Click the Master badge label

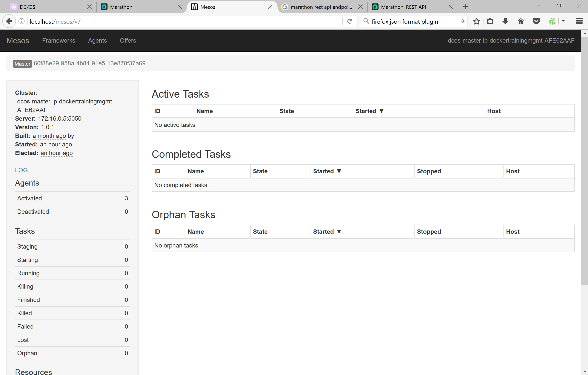coord(22,64)
